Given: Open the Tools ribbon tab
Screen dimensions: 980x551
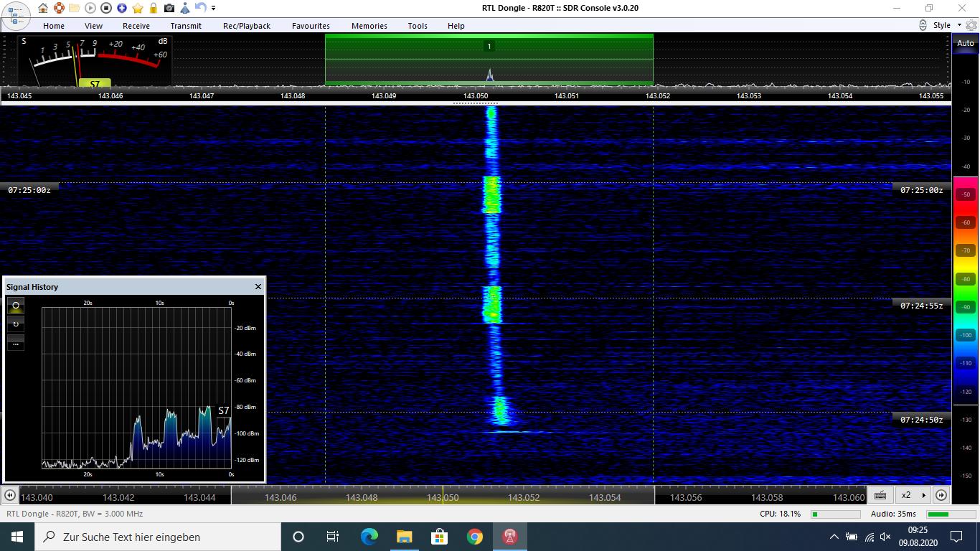Looking at the screenshot, I should coord(418,25).
